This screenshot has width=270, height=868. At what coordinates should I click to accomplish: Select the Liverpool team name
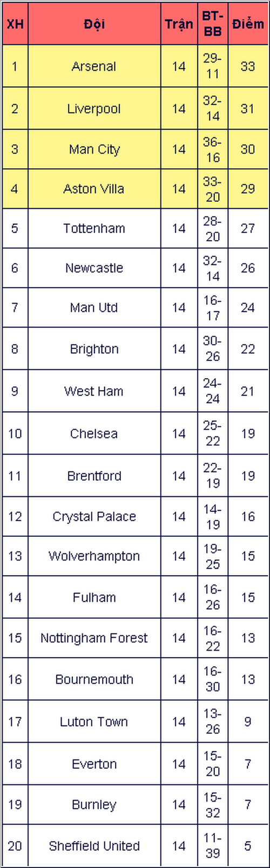pos(94,108)
